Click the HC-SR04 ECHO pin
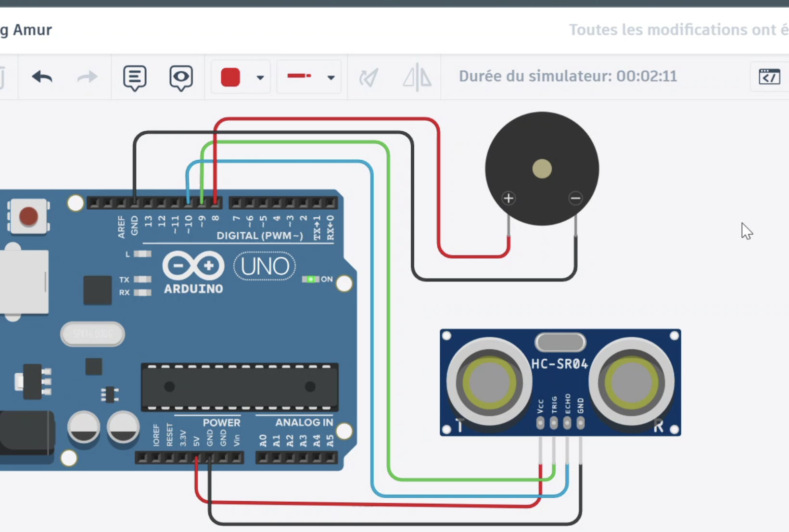Viewport: 789px width, 532px height. coord(567,423)
